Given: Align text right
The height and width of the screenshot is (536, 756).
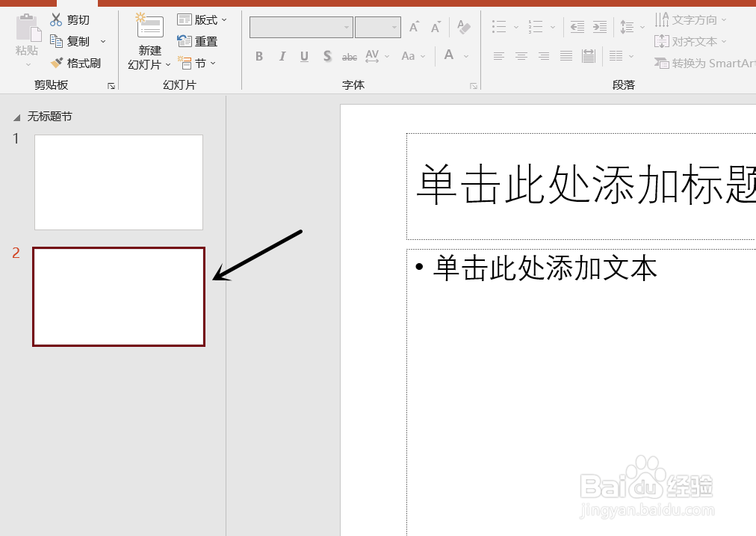Looking at the screenshot, I should (x=544, y=57).
